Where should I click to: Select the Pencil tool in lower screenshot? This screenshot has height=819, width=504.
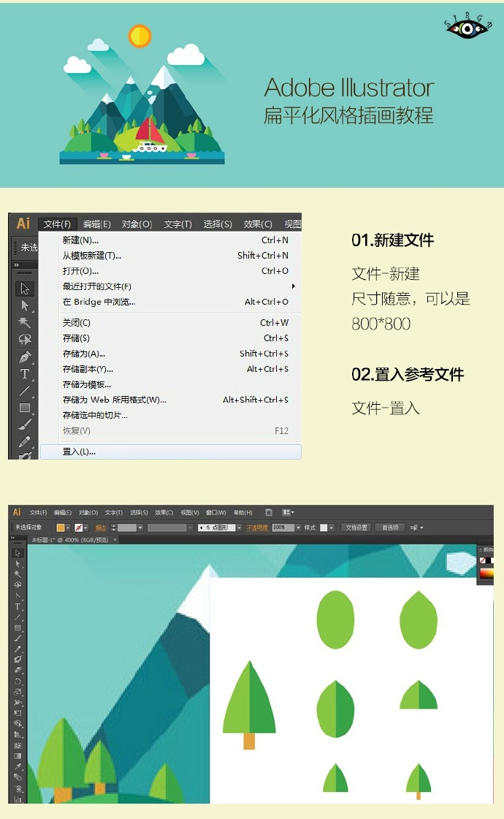point(18,650)
